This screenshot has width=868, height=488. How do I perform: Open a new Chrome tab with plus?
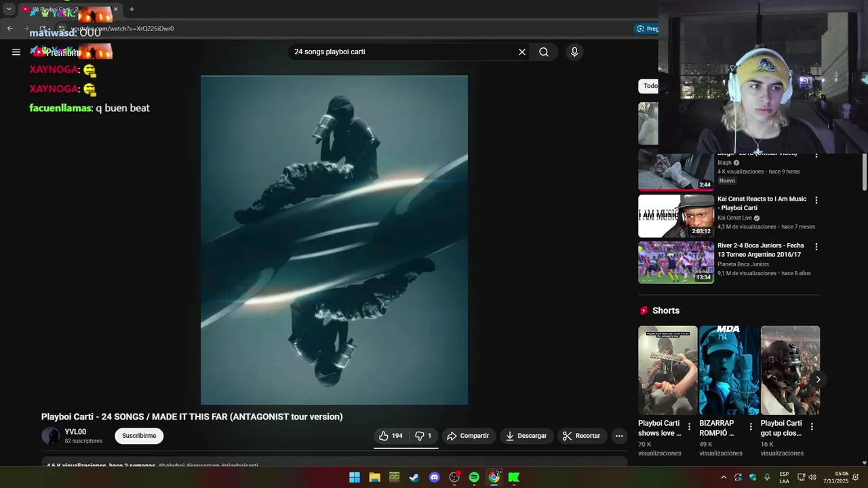(132, 9)
